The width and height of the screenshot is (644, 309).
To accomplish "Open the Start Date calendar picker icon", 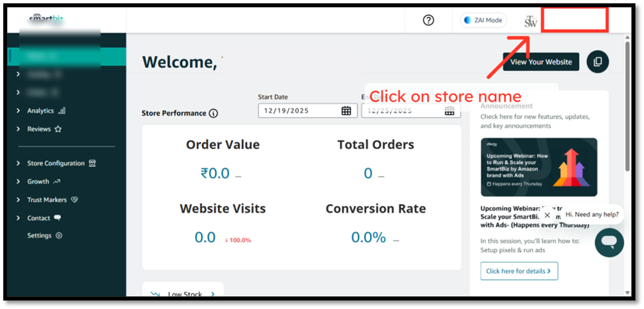I will coord(346,111).
